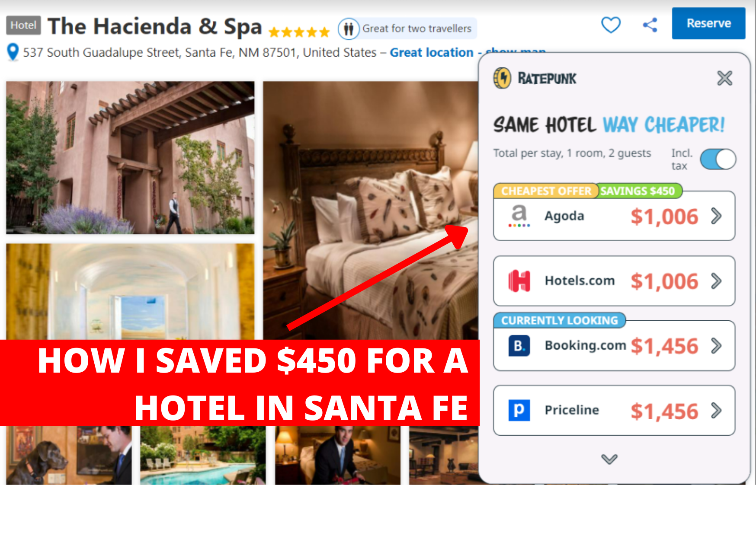This screenshot has width=756, height=536.
Task: Click the Booking.com logo icon
Action: coord(519,346)
